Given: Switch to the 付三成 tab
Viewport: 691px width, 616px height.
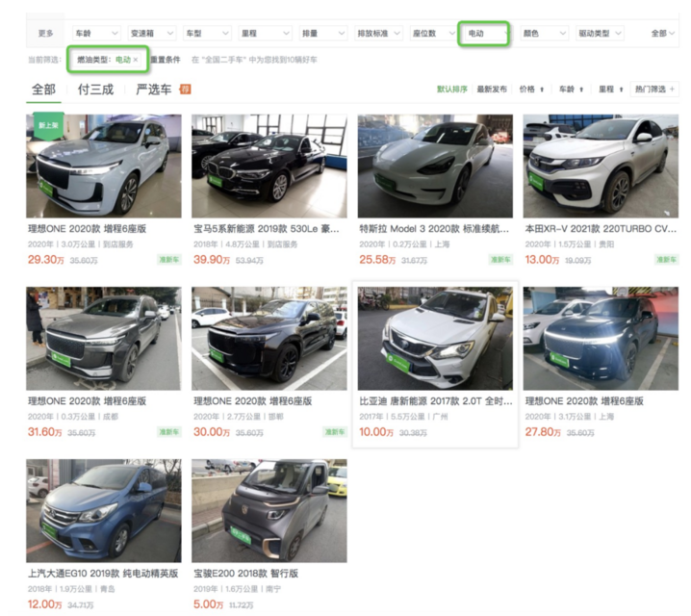Looking at the screenshot, I should [x=95, y=90].
